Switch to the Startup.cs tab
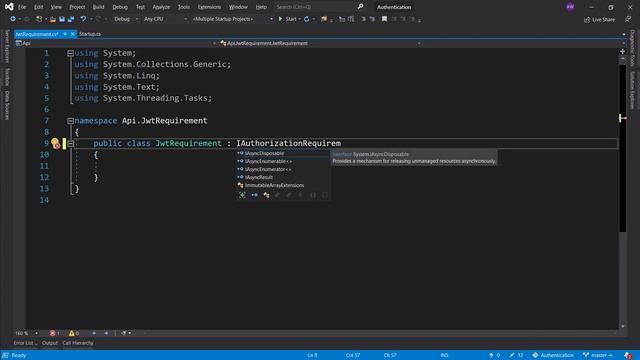 tap(90, 34)
